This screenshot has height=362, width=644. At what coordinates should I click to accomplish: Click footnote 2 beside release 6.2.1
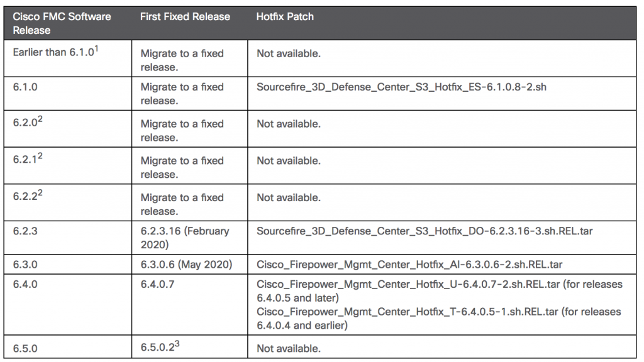40,156
